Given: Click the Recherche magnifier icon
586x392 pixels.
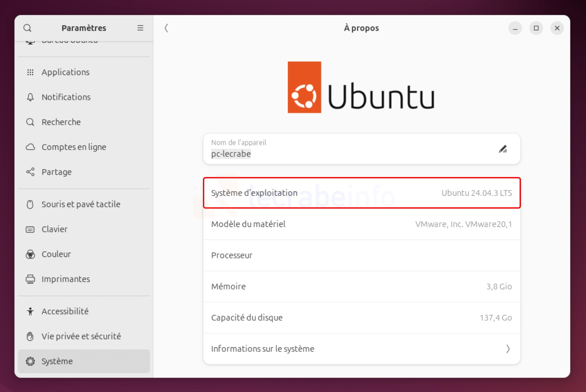Looking at the screenshot, I should click(30, 122).
